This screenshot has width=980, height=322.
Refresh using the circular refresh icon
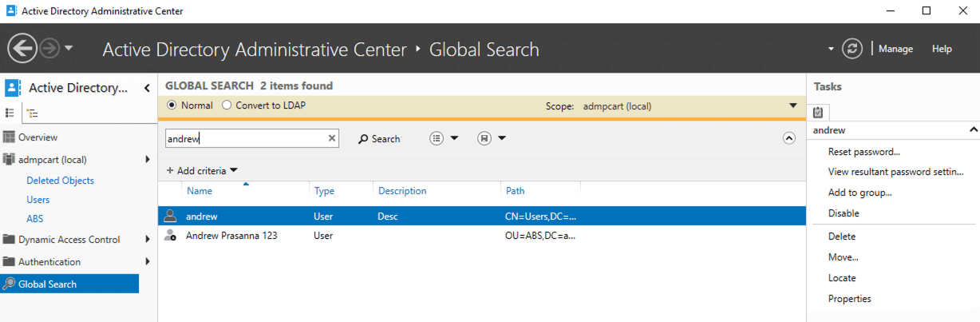852,49
